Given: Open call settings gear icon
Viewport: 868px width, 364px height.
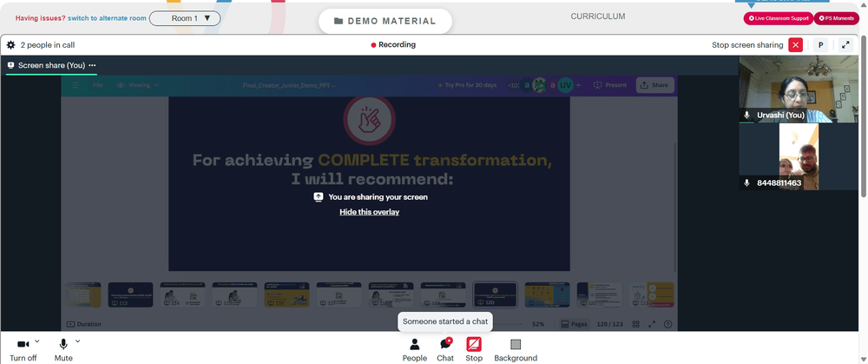Looking at the screenshot, I should pos(11,45).
